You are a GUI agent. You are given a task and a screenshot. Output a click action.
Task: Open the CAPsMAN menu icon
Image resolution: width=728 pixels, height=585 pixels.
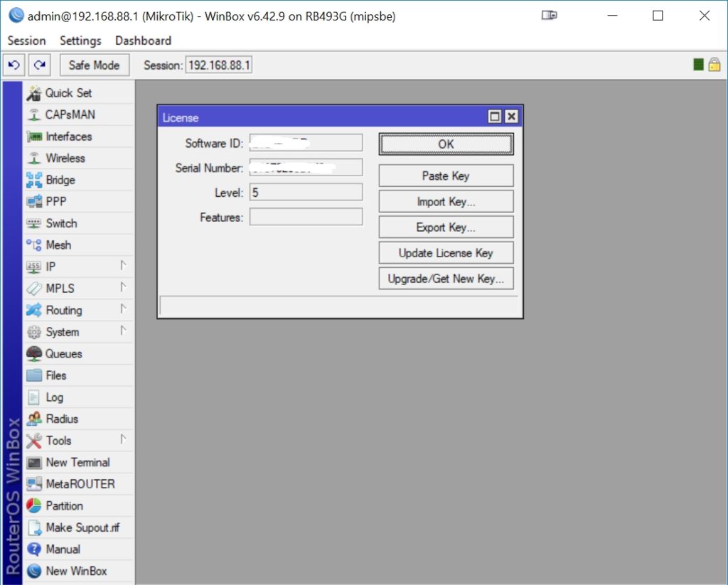point(34,114)
